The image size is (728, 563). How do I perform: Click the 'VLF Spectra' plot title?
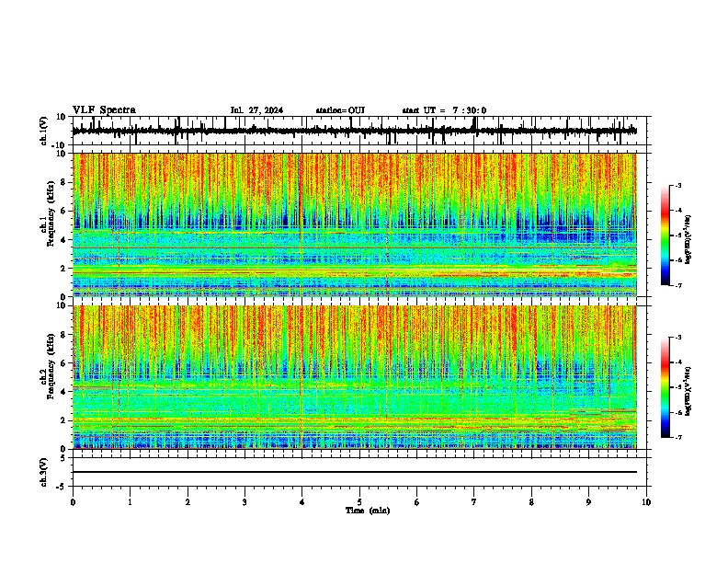point(104,110)
